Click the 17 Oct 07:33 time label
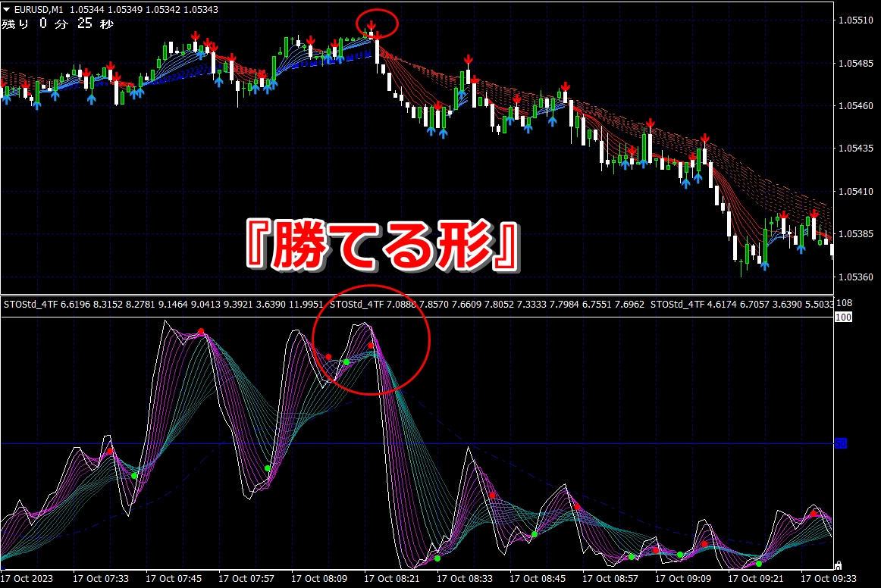The image size is (881, 588). 101,578
